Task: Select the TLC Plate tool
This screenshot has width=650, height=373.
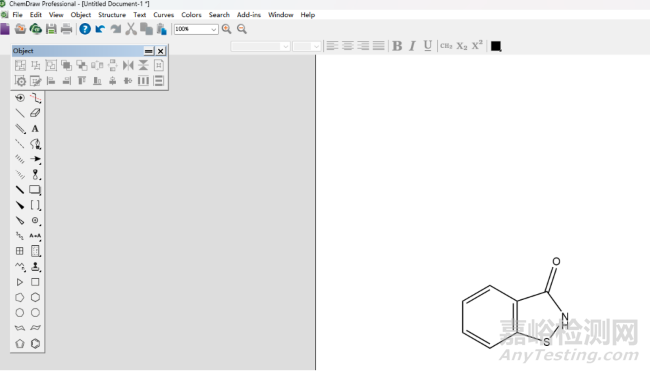Action: (x=35, y=251)
